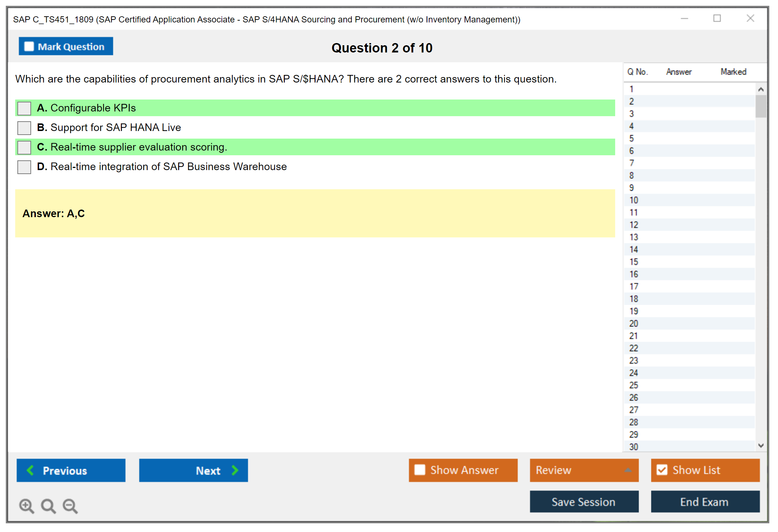Click the green left arrow on Previous
Viewport: 778px width, 532px height.
[x=30, y=470]
